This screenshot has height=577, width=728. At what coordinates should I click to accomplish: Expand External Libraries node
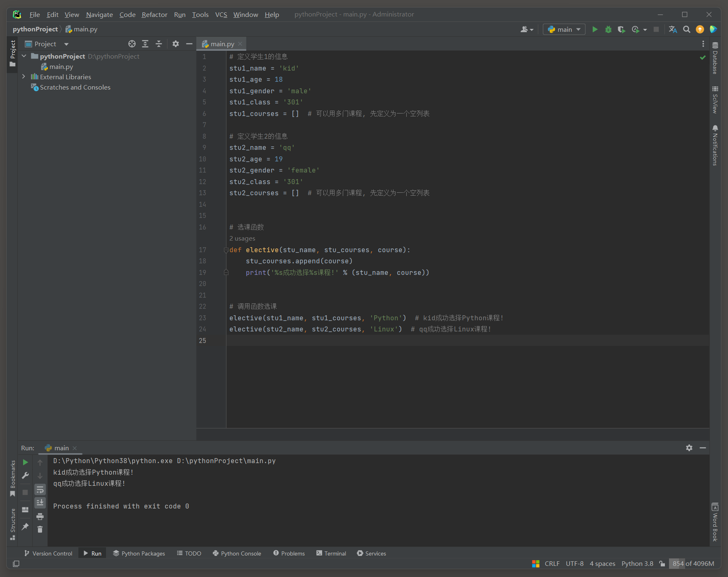coord(24,77)
